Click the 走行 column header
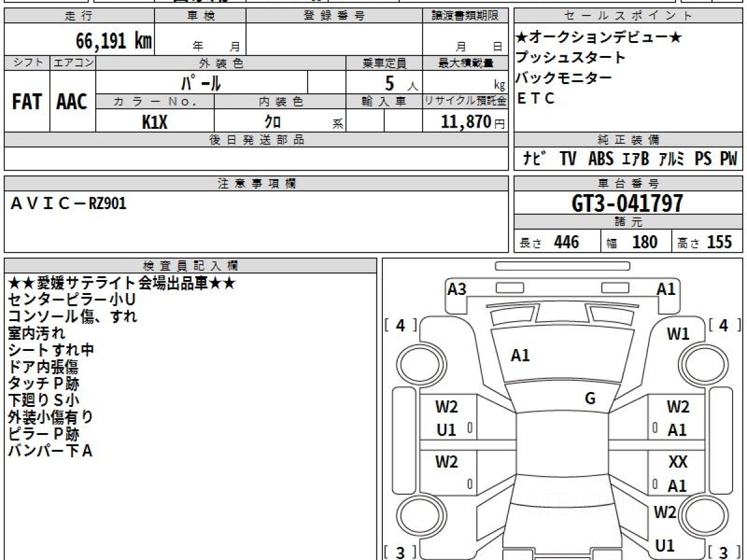747x560 pixels. (78, 16)
